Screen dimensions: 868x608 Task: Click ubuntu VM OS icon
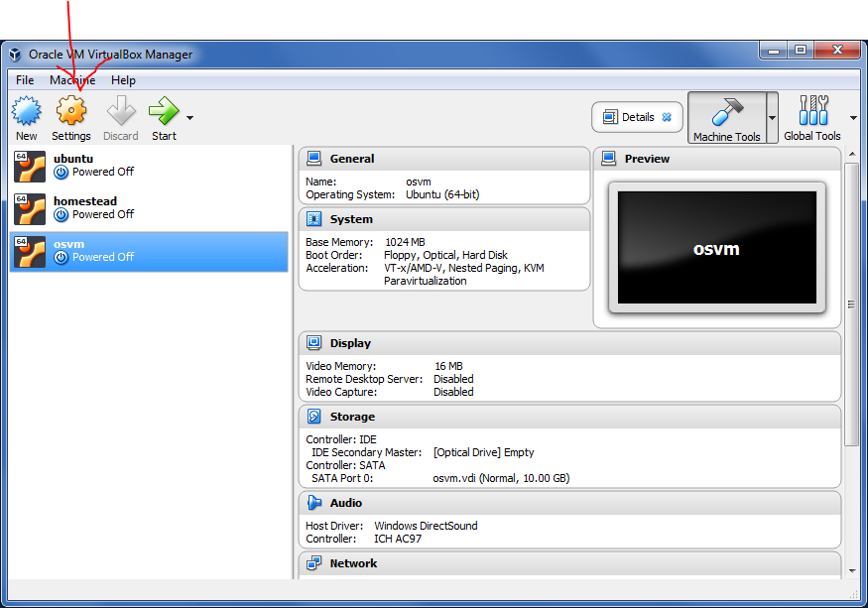pyautogui.click(x=30, y=166)
